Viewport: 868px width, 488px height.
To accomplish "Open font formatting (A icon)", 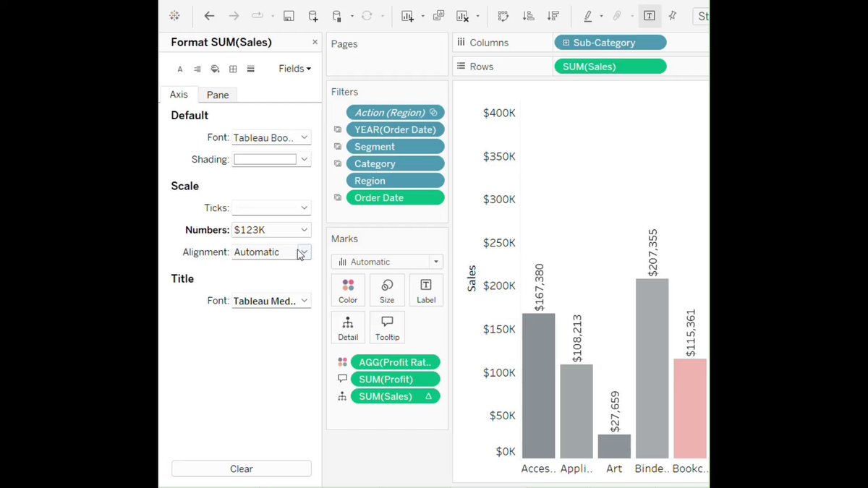I will 180,69.
